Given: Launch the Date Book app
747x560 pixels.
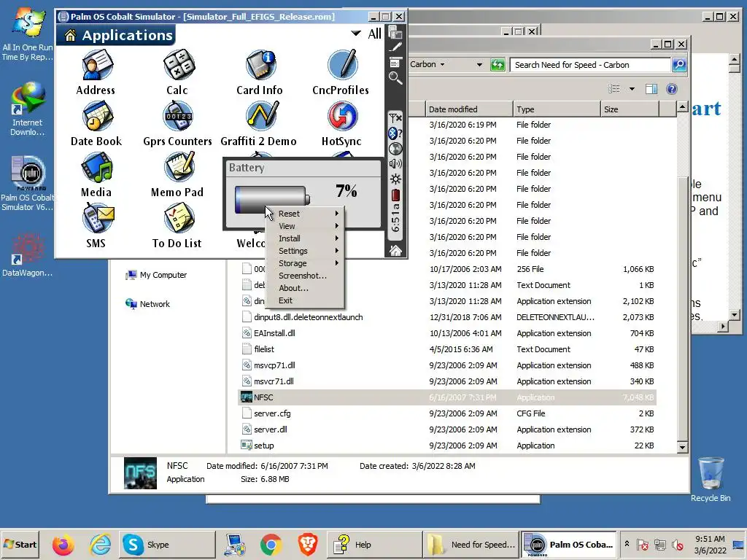Looking at the screenshot, I should (96, 124).
